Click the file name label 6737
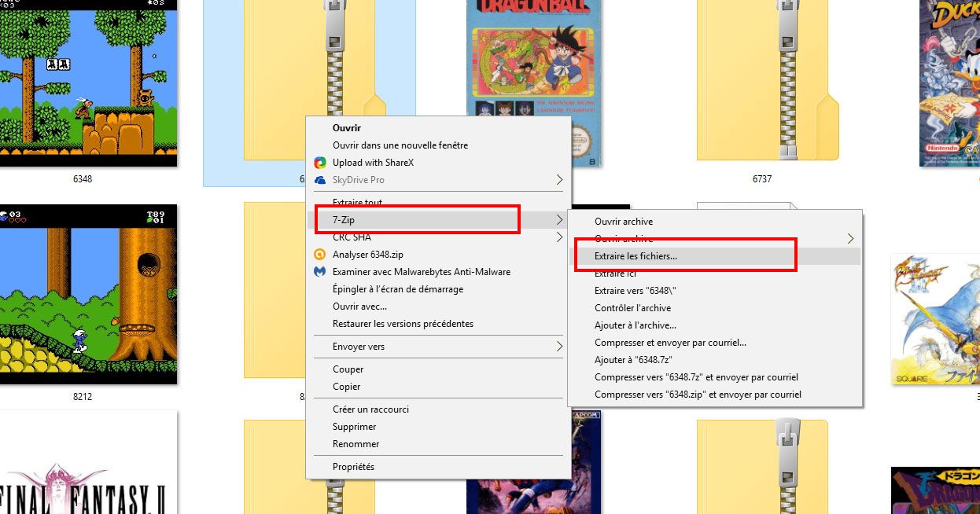980x514 pixels. [x=762, y=179]
